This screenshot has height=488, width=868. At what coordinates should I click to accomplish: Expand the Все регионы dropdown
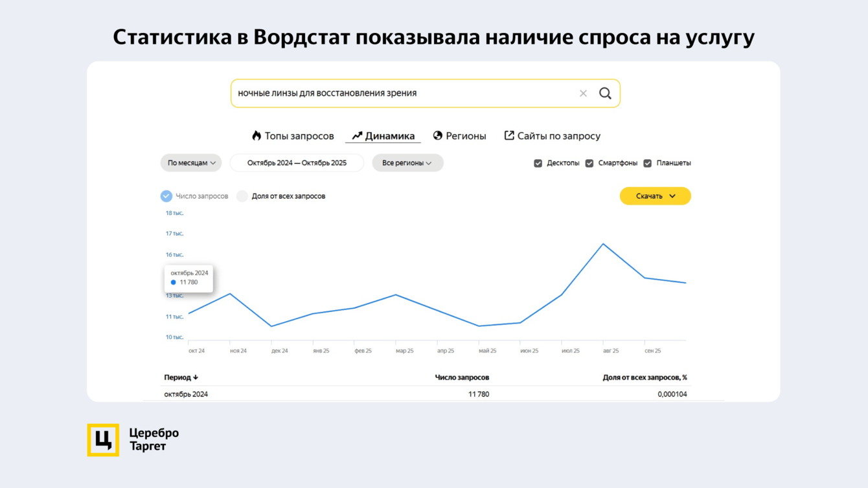tap(407, 163)
